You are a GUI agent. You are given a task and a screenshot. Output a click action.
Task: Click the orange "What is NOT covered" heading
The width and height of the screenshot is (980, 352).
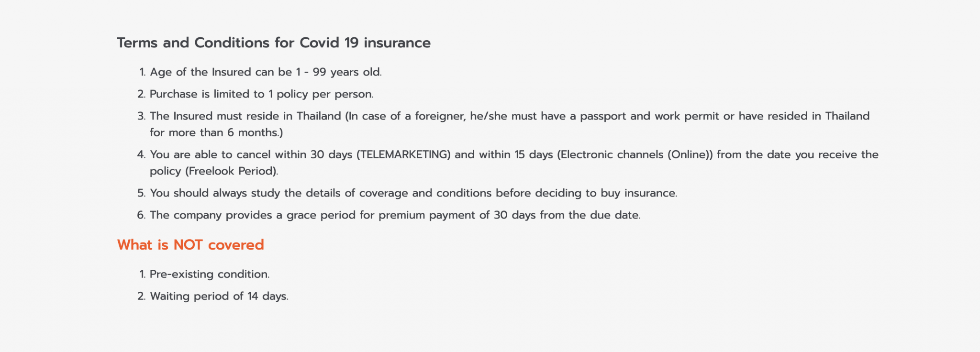click(190, 245)
